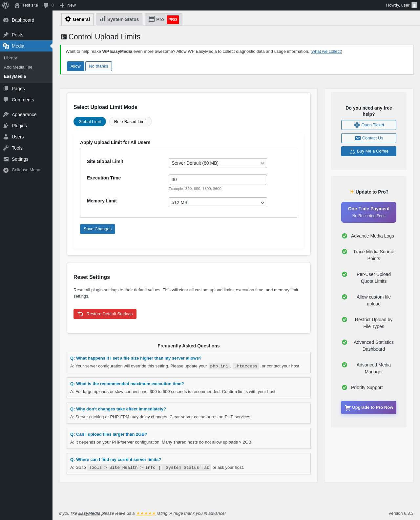Open the Pro tab
The width and height of the screenshot is (420, 520).
point(163,19)
